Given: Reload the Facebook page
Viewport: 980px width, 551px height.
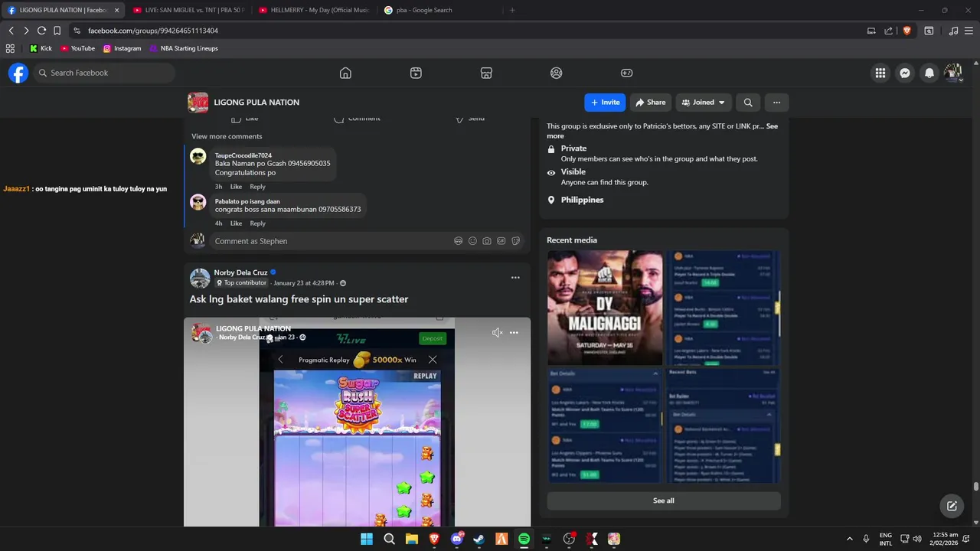Looking at the screenshot, I should (x=41, y=31).
